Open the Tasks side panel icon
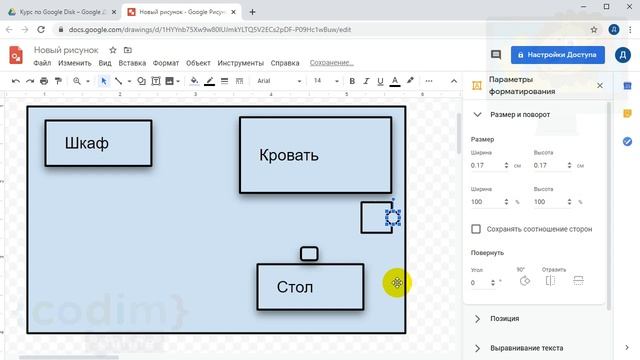 [x=627, y=141]
